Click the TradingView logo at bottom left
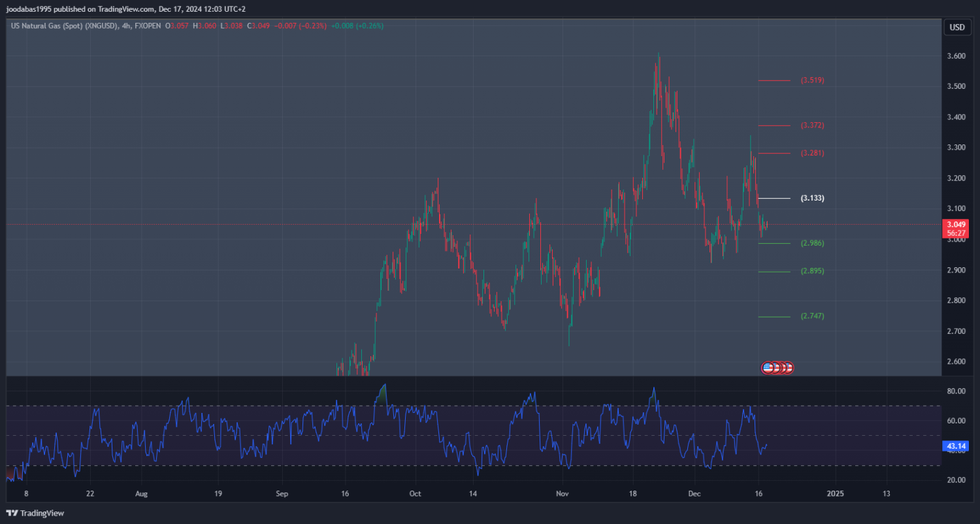Screen dimensions: 980x524 click(x=35, y=513)
